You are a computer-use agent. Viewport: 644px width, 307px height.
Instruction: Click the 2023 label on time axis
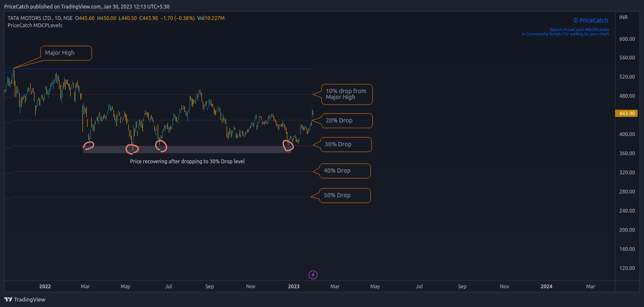point(294,287)
